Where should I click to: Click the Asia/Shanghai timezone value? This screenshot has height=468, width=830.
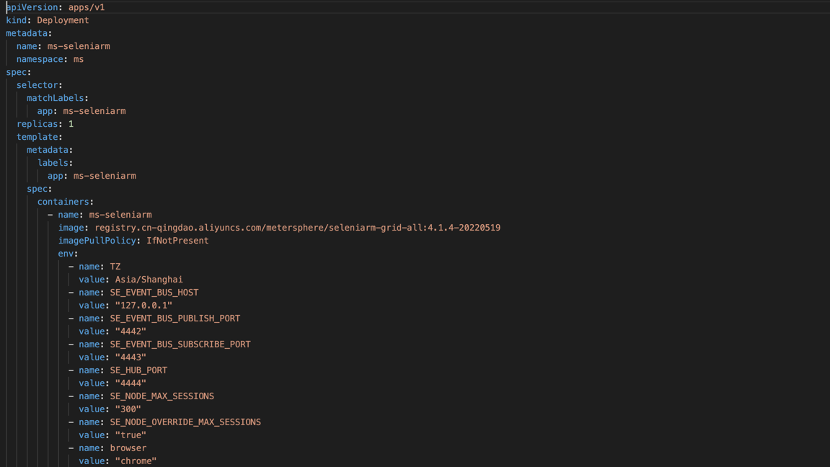click(x=149, y=280)
